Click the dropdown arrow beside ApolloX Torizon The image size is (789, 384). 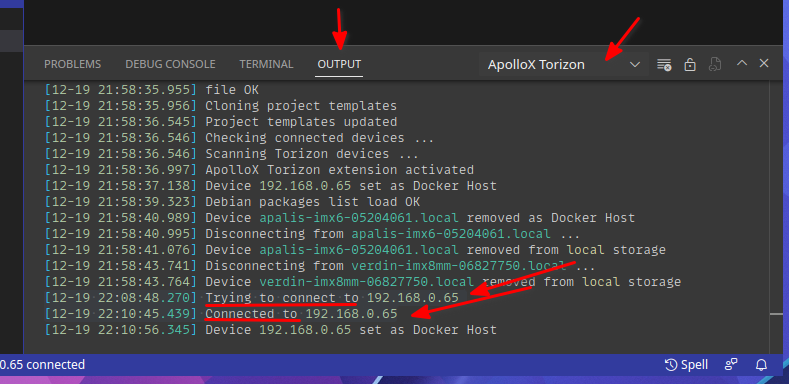(x=635, y=64)
